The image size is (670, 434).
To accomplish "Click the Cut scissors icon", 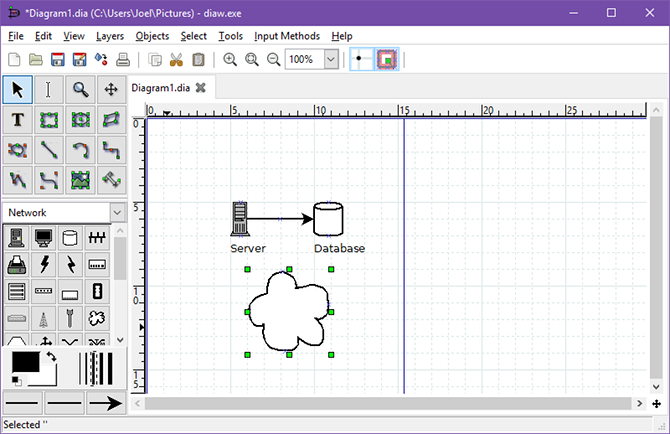I will pos(176,60).
